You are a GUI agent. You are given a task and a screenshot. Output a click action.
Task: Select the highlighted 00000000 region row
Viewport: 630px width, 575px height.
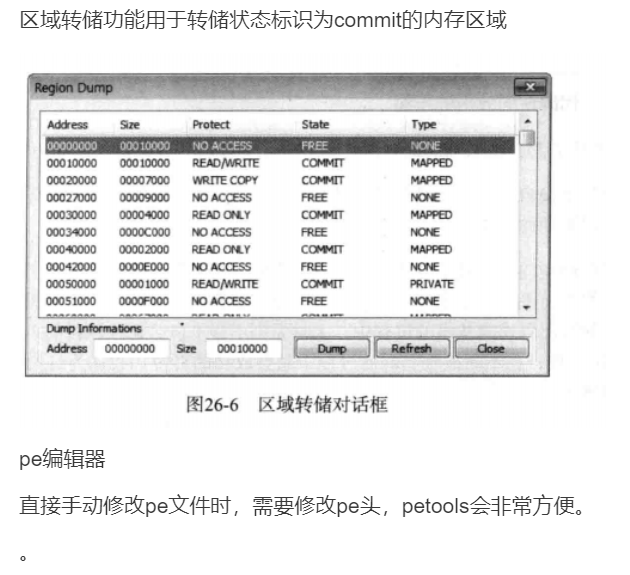point(280,145)
